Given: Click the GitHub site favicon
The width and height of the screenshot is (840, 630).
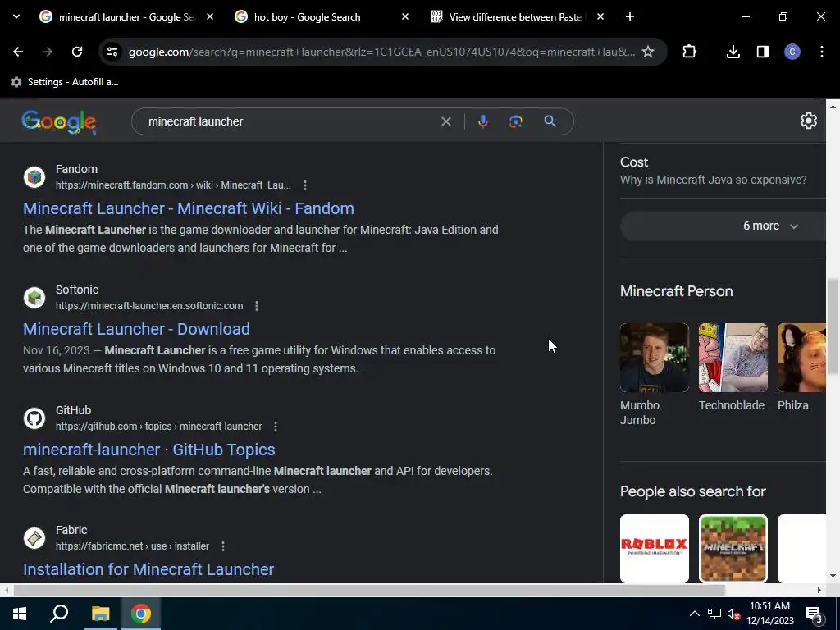Looking at the screenshot, I should [x=34, y=418].
